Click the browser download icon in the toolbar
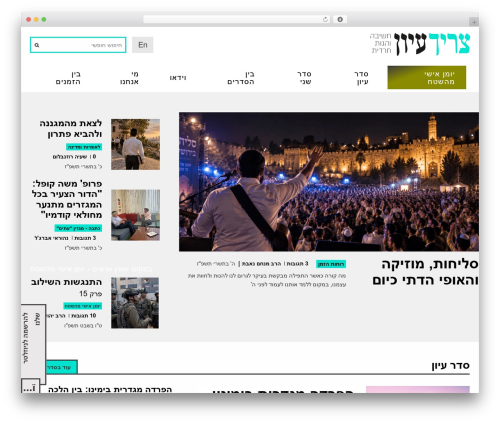500x423 pixels. tap(340, 20)
